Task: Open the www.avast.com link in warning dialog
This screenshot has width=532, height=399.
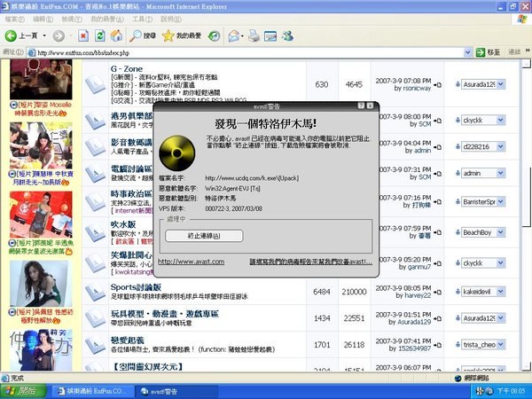Action: pyautogui.click(x=191, y=262)
